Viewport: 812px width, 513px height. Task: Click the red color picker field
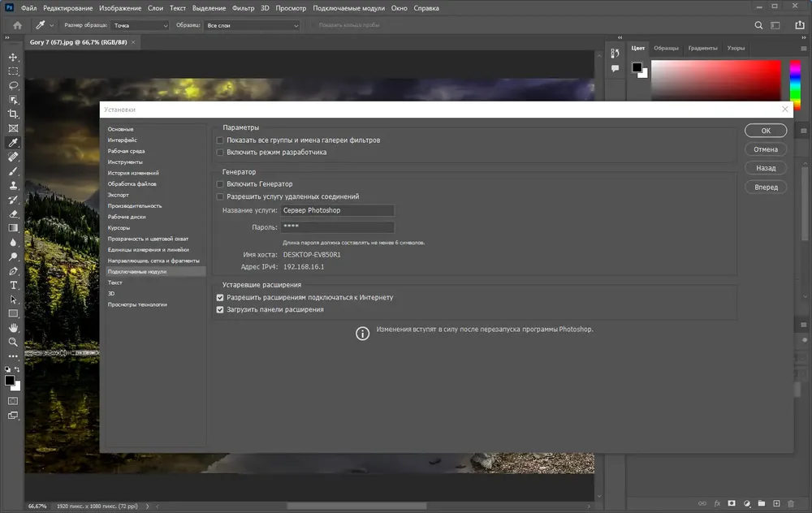(x=715, y=80)
